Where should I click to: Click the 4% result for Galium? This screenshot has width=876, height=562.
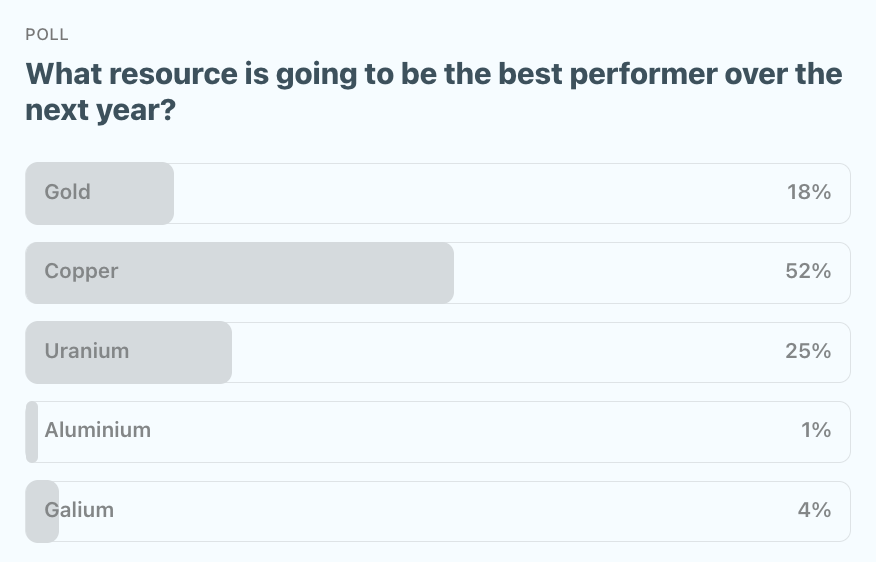click(x=815, y=511)
